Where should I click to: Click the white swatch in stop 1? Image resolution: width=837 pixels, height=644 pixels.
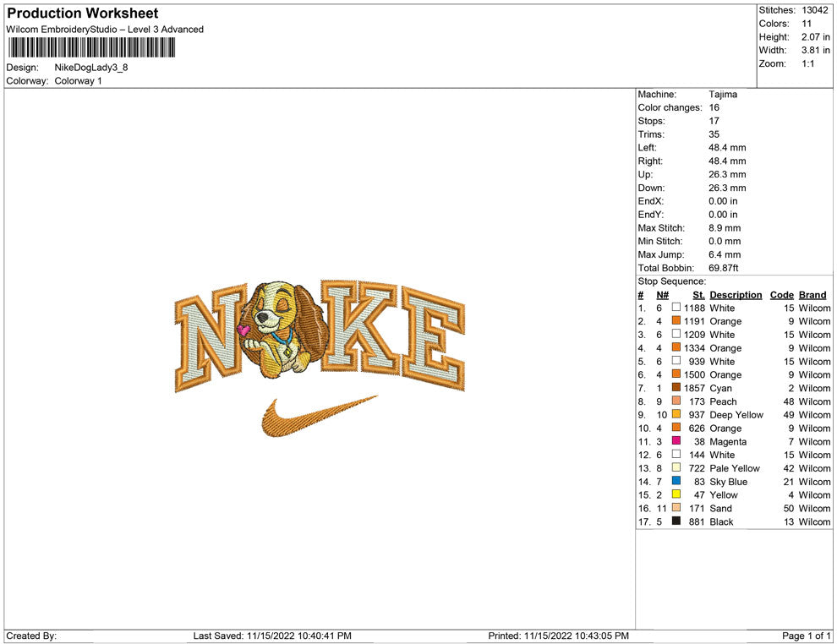676,308
